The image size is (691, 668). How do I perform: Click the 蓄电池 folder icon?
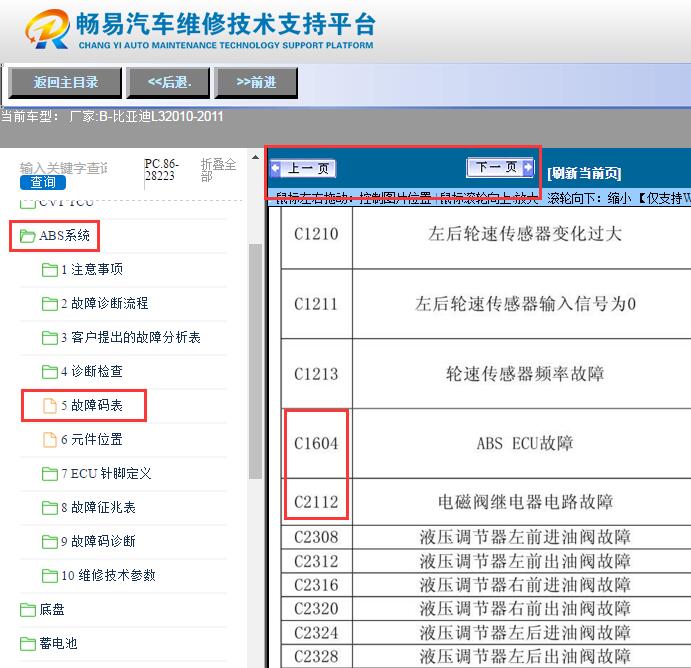tap(28, 644)
